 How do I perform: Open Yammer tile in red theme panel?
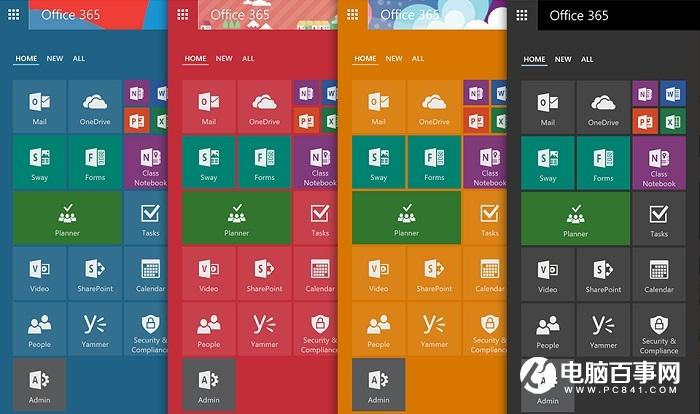click(x=264, y=329)
